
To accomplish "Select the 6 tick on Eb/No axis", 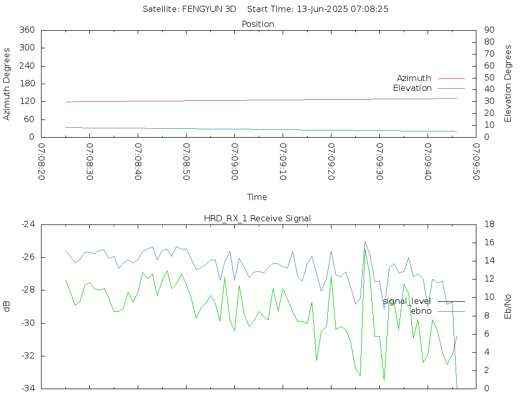I will [x=486, y=334].
